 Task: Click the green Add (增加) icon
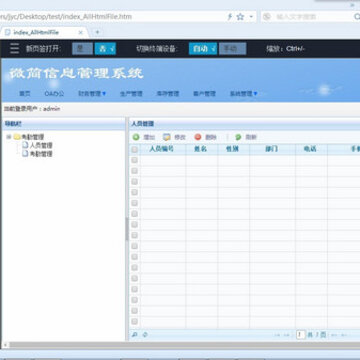coord(136,137)
